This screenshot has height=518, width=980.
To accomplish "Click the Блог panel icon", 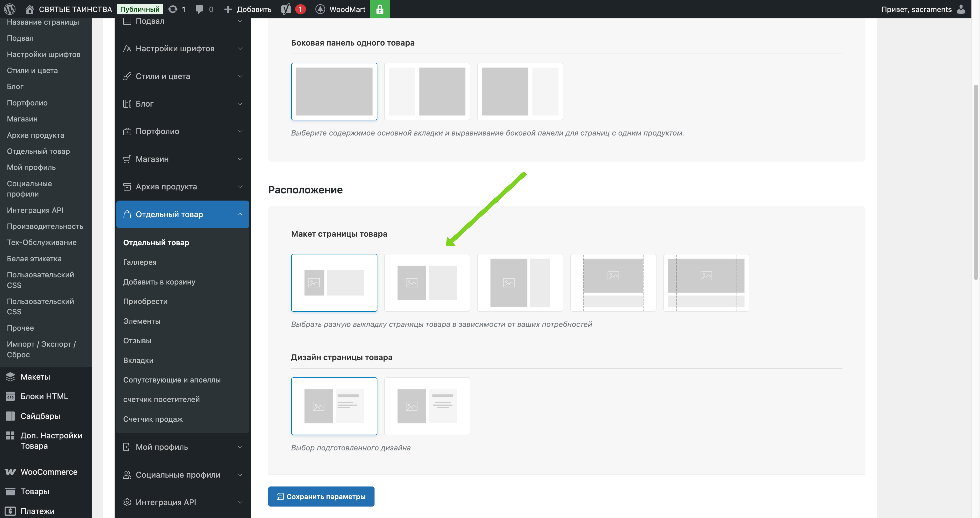I will 127,104.
